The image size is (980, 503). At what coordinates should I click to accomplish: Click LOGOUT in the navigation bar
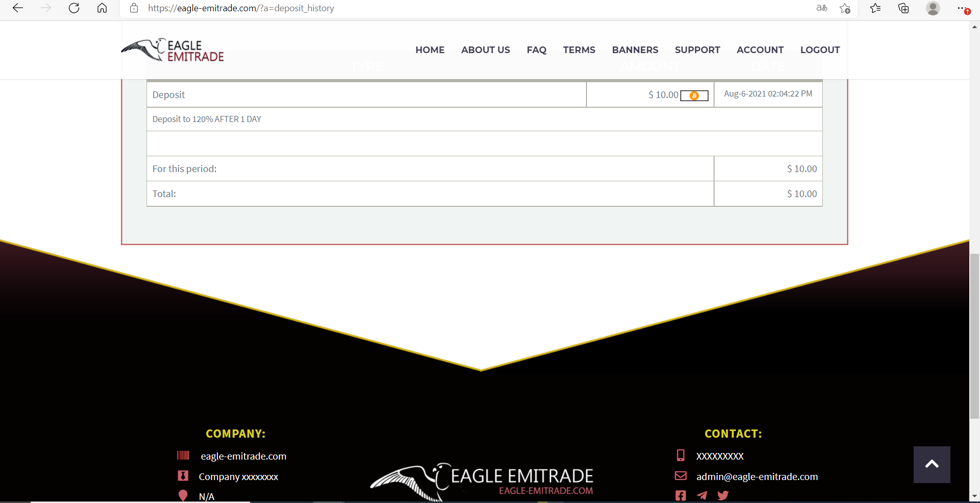pyautogui.click(x=820, y=50)
